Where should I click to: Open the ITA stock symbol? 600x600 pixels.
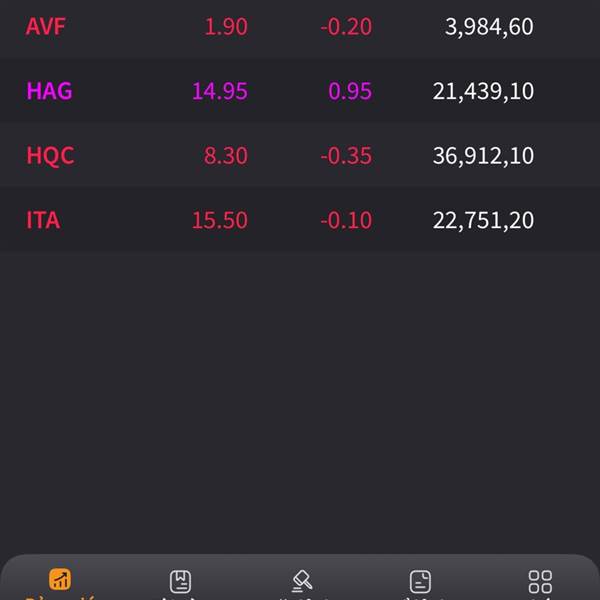pos(43,220)
